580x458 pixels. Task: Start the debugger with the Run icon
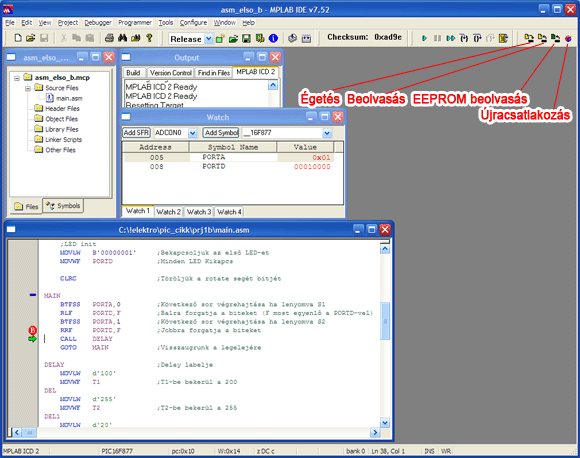(424, 38)
